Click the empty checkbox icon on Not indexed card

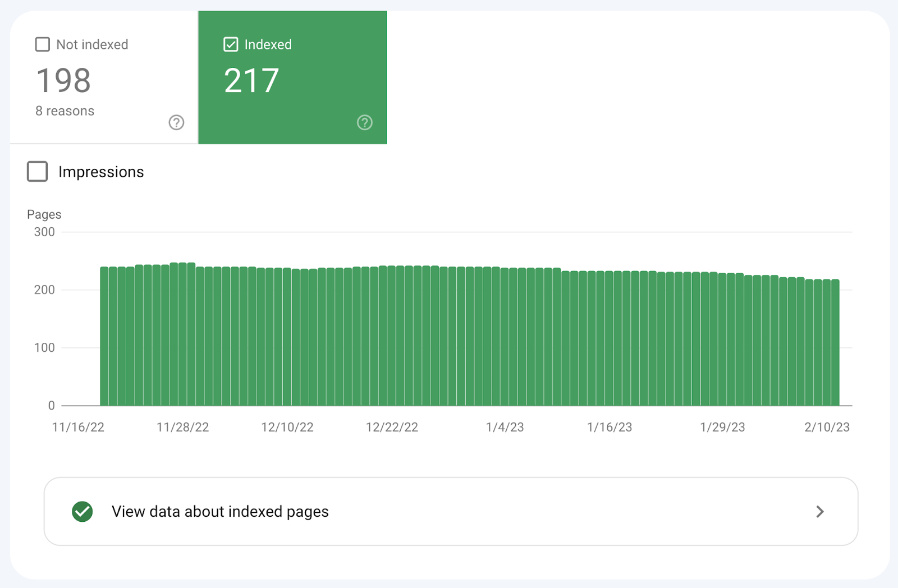pos(42,44)
